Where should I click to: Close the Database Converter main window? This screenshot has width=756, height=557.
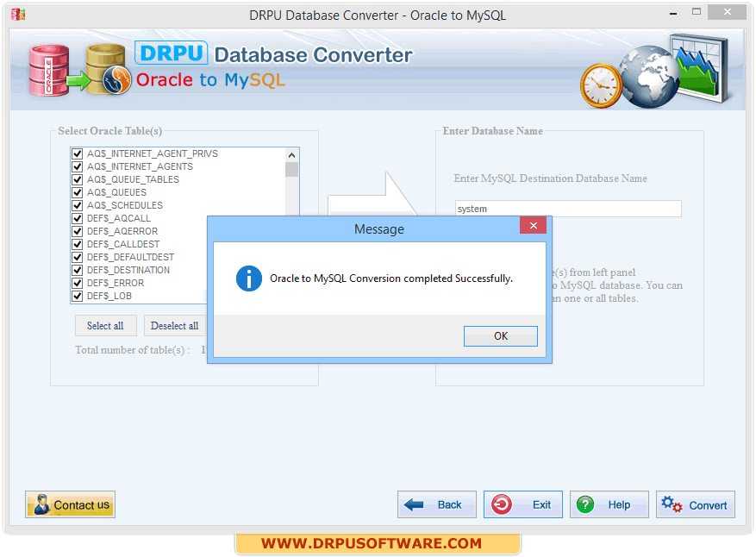727,11
